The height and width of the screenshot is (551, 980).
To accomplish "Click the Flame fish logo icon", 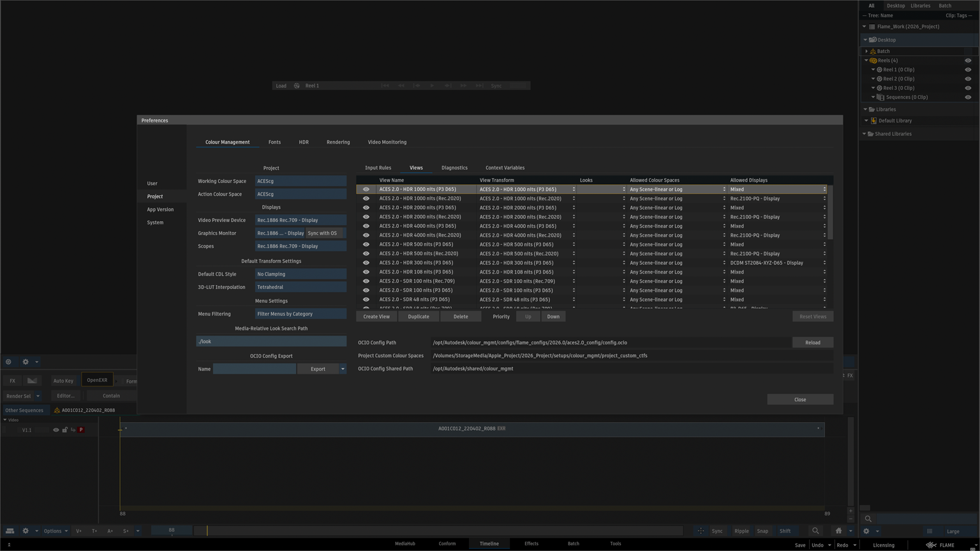I will (931, 545).
